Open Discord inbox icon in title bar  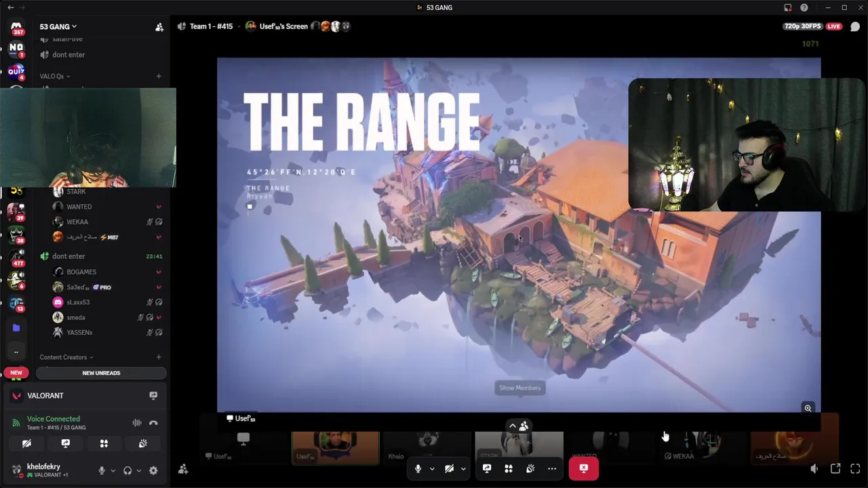tap(788, 7)
